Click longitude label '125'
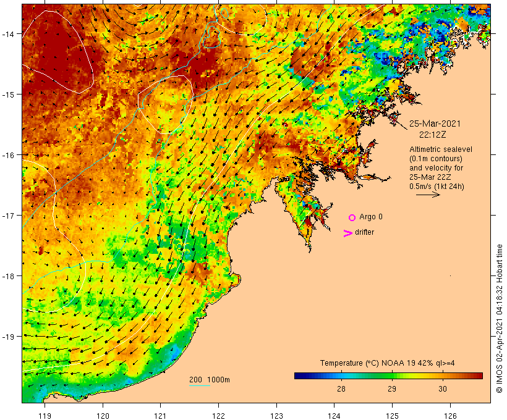 click(392, 416)
